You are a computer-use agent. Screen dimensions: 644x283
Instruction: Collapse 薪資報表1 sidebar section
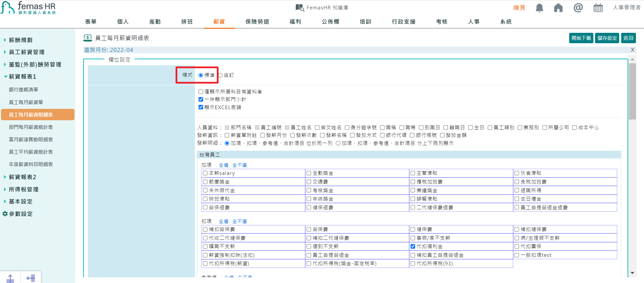pyautogui.click(x=22, y=76)
